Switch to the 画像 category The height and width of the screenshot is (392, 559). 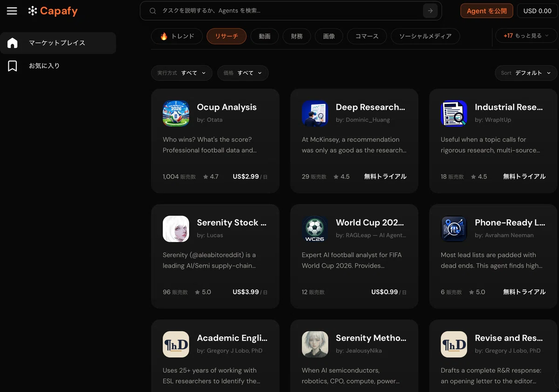[329, 36]
